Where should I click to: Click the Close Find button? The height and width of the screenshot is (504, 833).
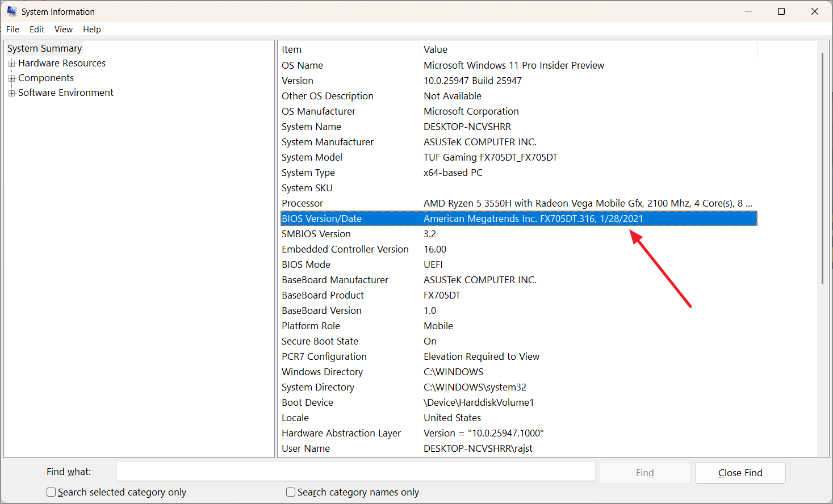click(x=740, y=472)
